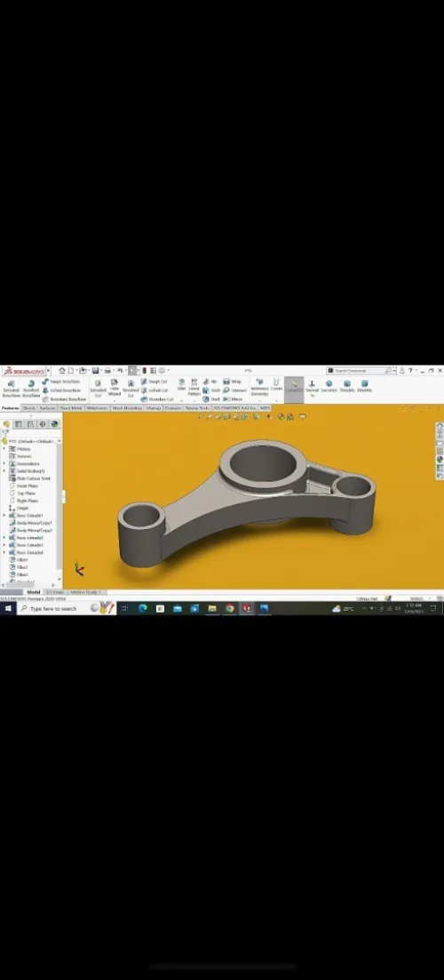The height and width of the screenshot is (980, 444).
Task: Select the Wrap tool
Action: 233,381
